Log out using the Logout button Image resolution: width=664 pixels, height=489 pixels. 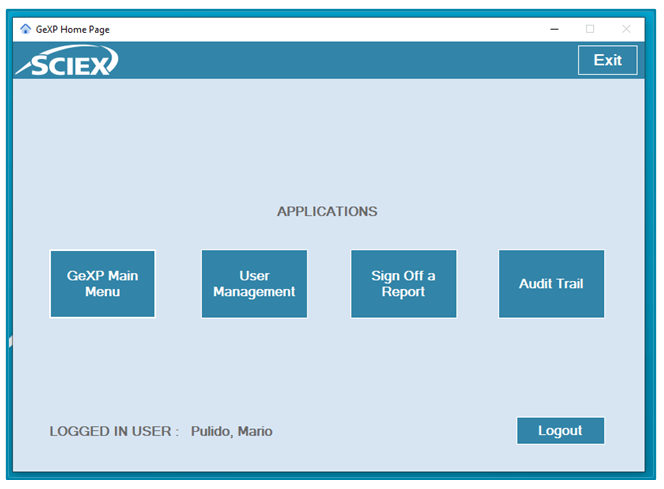click(560, 431)
